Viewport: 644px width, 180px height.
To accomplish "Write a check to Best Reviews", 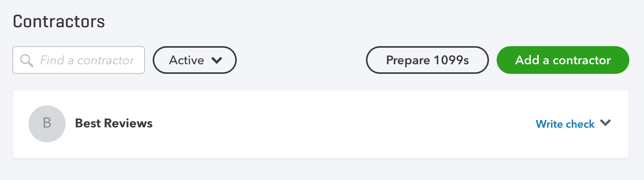I will click(565, 124).
